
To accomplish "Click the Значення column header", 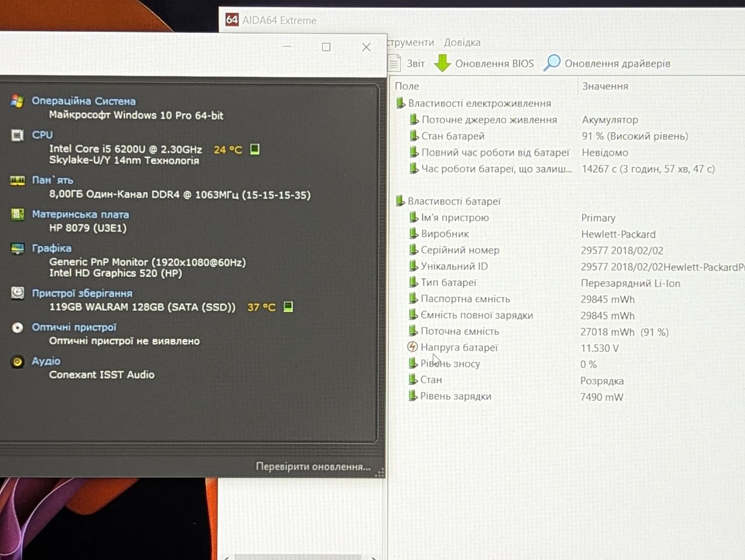I will pos(605,86).
